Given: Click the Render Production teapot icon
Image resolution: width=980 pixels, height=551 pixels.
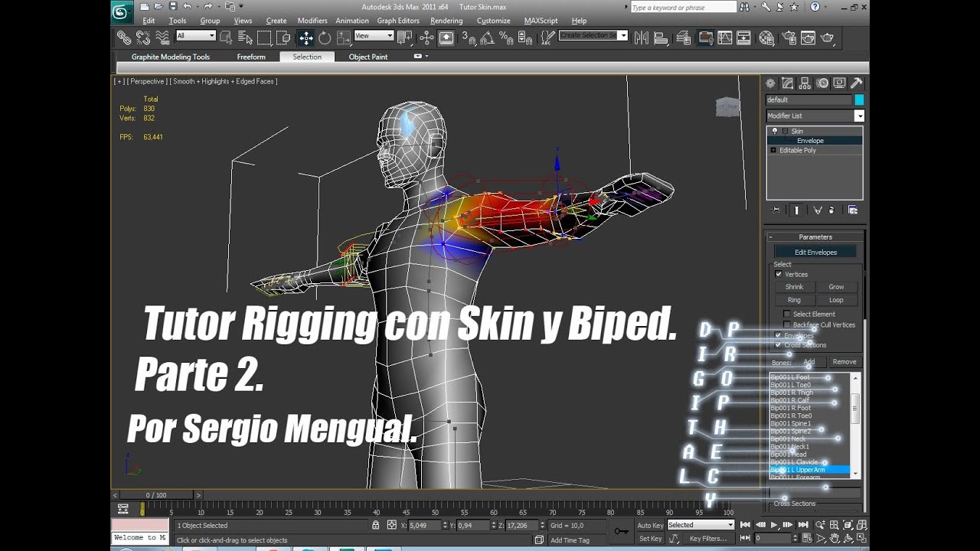Looking at the screenshot, I should click(827, 37).
